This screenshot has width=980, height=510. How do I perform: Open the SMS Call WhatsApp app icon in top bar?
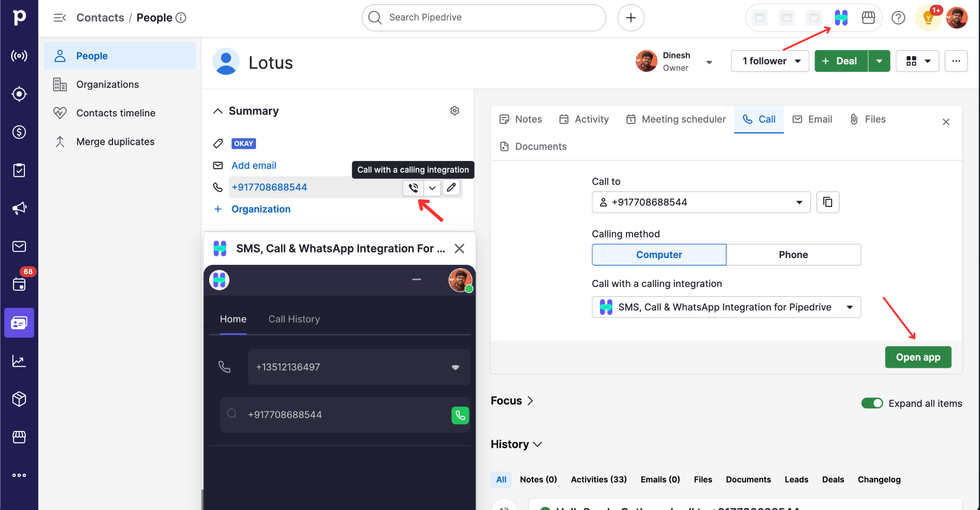click(841, 18)
